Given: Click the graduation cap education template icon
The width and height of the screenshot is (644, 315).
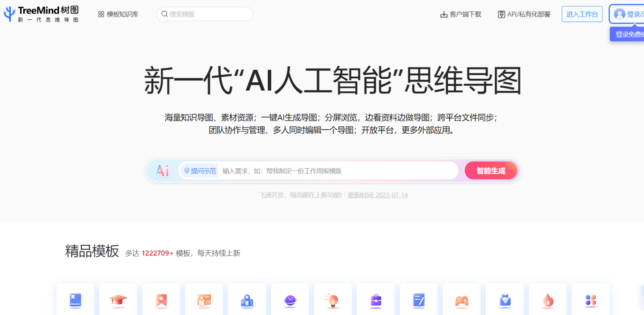Looking at the screenshot, I should coord(118,301).
